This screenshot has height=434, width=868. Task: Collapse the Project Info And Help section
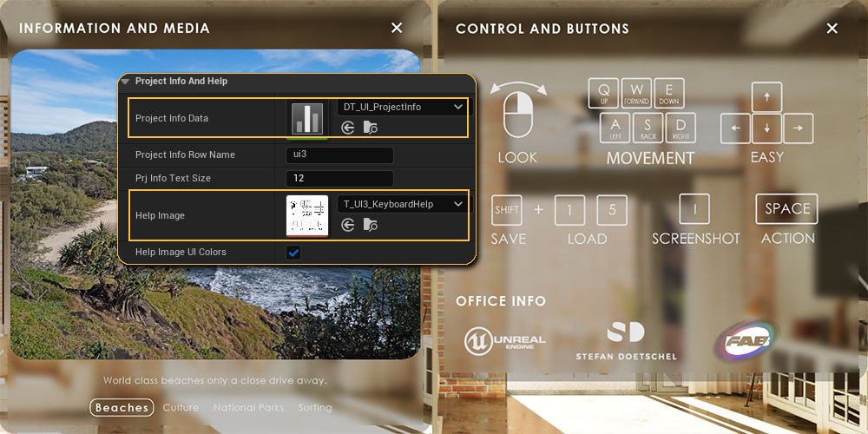pos(126,82)
